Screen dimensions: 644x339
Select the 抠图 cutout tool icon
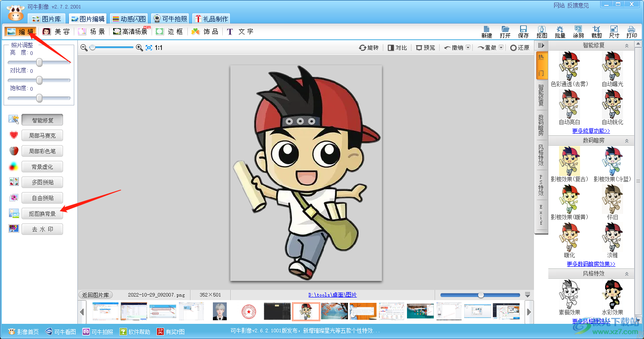[542, 32]
